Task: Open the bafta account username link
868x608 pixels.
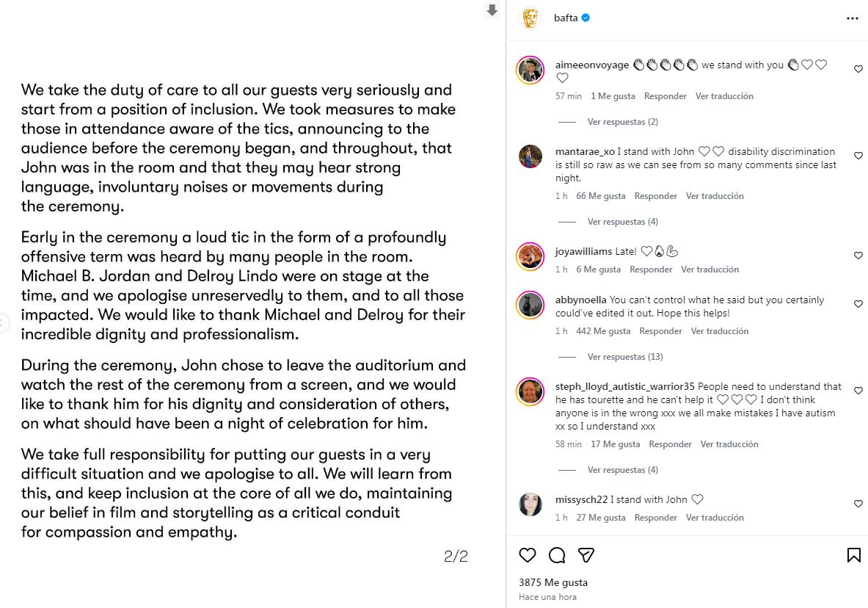Action: coord(566,18)
